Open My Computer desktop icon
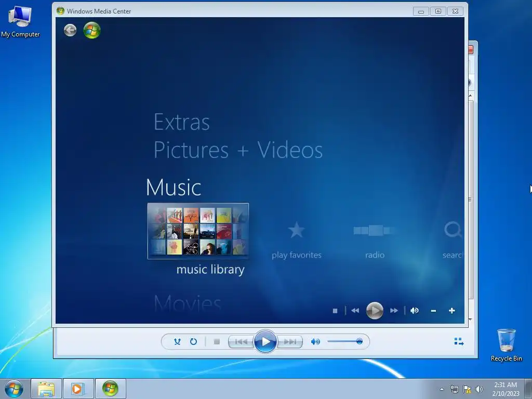Viewport: 532px width, 399px height. [20, 22]
